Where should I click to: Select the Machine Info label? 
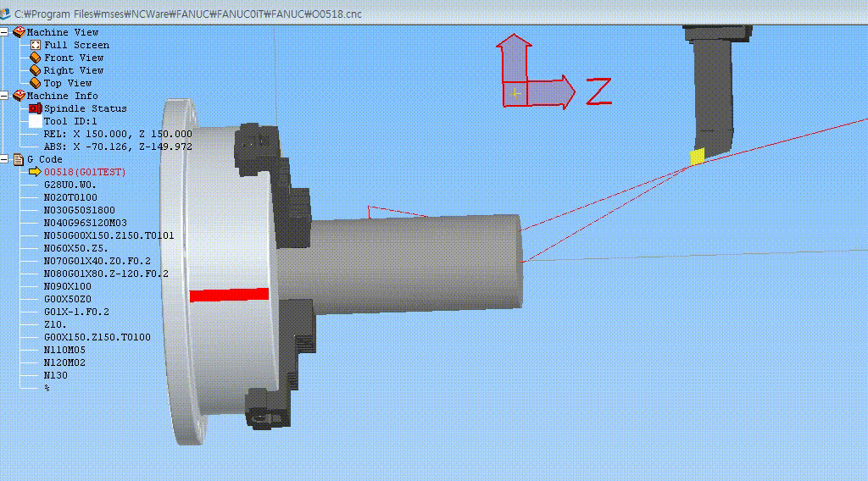coord(63,96)
